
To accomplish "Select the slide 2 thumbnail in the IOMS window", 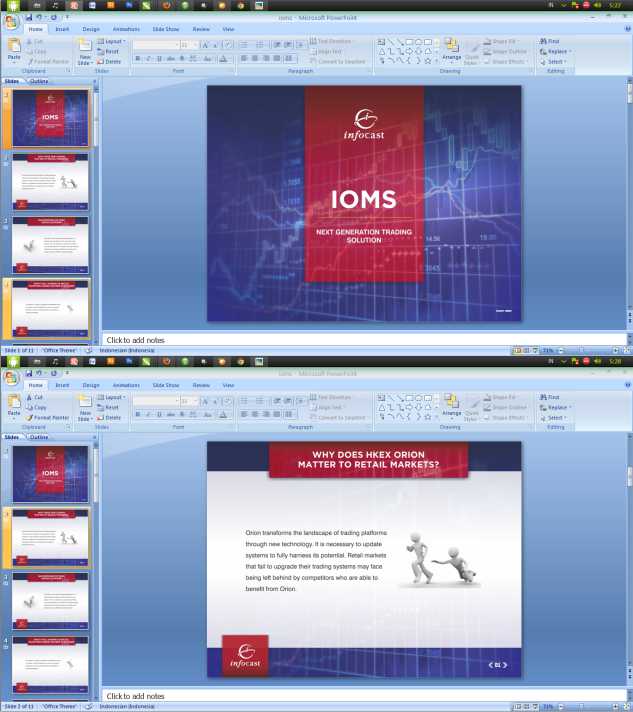I will (x=50, y=182).
